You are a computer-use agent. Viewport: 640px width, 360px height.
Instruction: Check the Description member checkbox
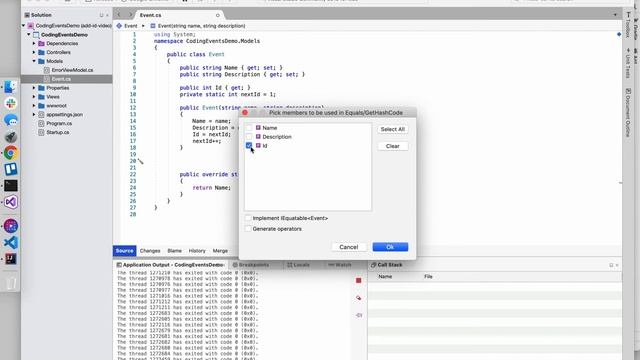tap(249, 137)
